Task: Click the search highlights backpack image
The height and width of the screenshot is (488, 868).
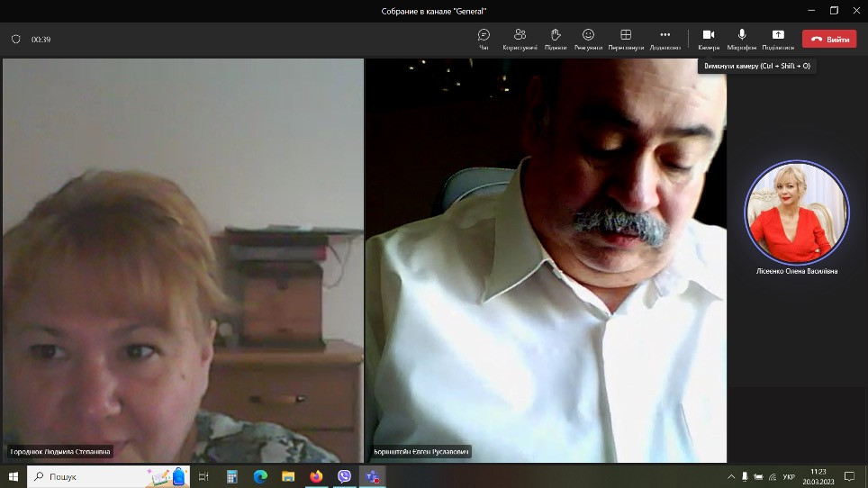Action: 179,476
